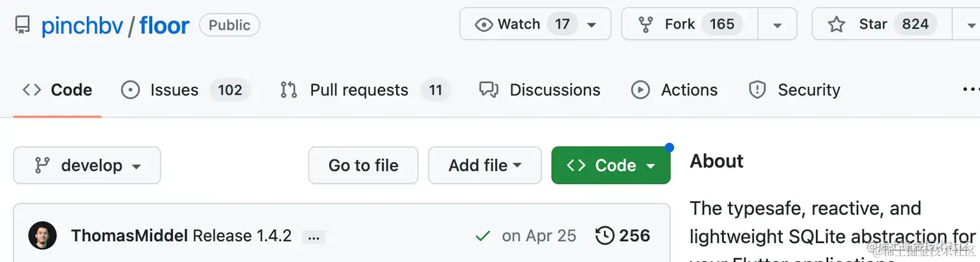Click the Go to file button
This screenshot has height=262, width=980.
tap(363, 165)
